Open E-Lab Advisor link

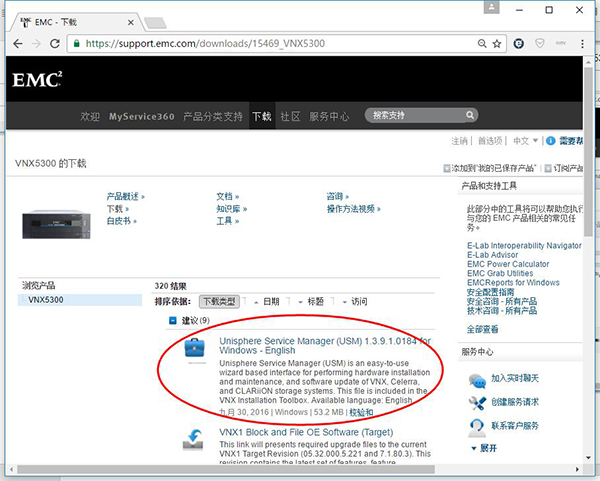point(492,255)
